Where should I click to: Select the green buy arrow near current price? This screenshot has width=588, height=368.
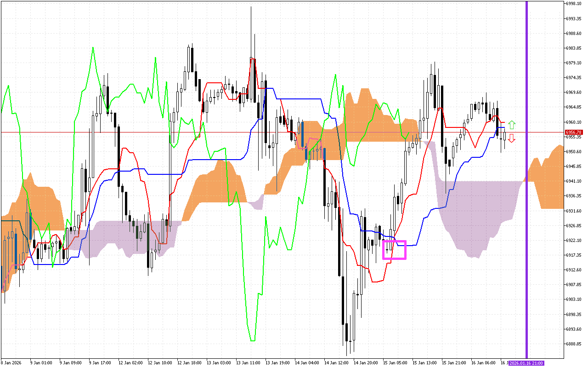tap(512, 124)
